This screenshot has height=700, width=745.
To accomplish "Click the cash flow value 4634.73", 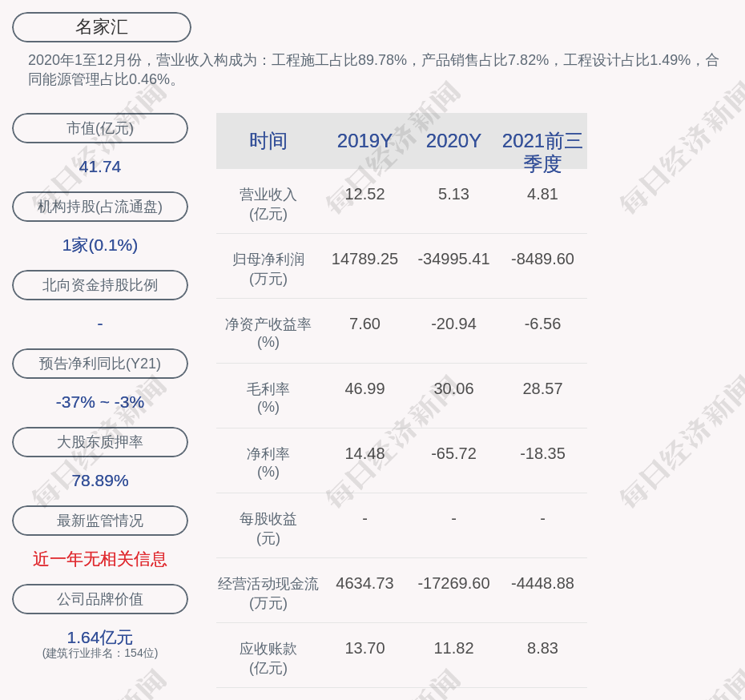I will coord(364,583).
